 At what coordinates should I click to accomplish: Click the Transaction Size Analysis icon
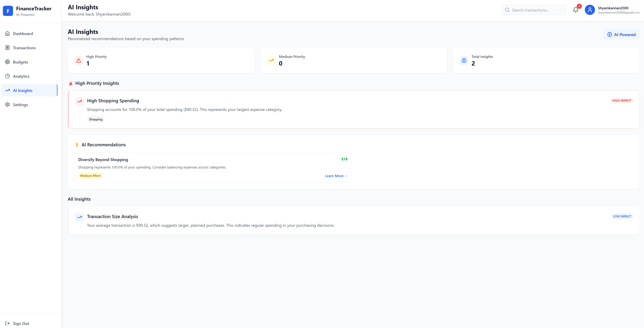click(79, 217)
